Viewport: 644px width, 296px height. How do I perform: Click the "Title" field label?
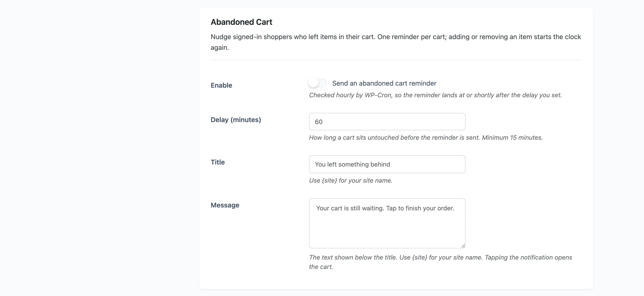(218, 162)
